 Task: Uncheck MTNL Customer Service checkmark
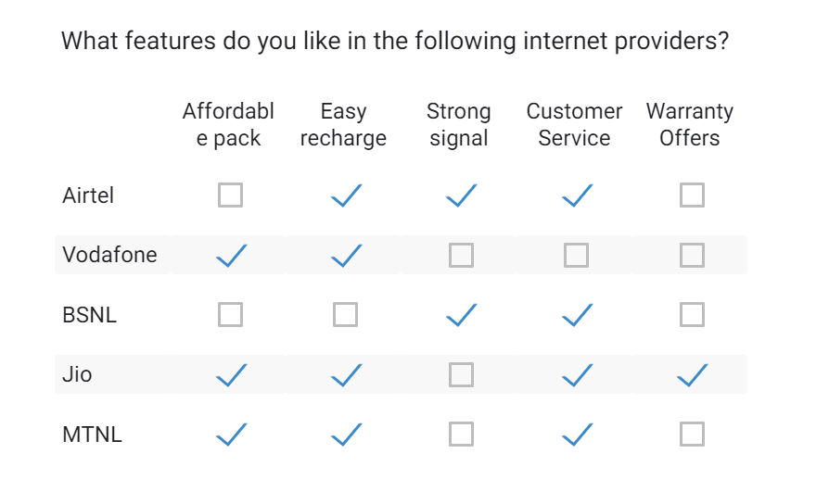click(576, 435)
